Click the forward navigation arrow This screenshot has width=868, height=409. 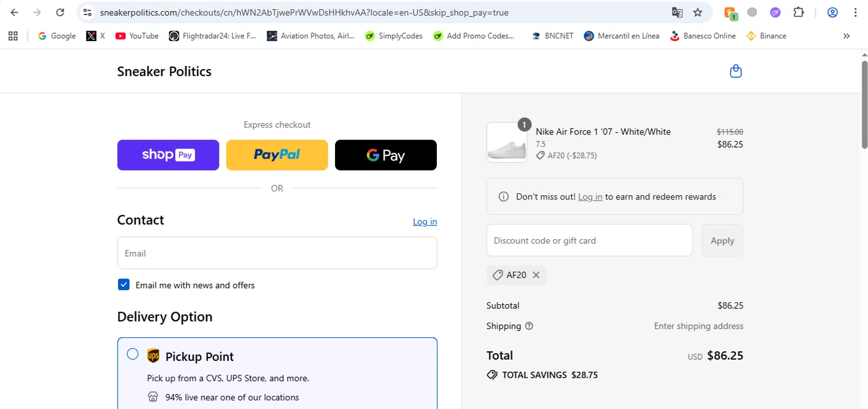pos(37,12)
